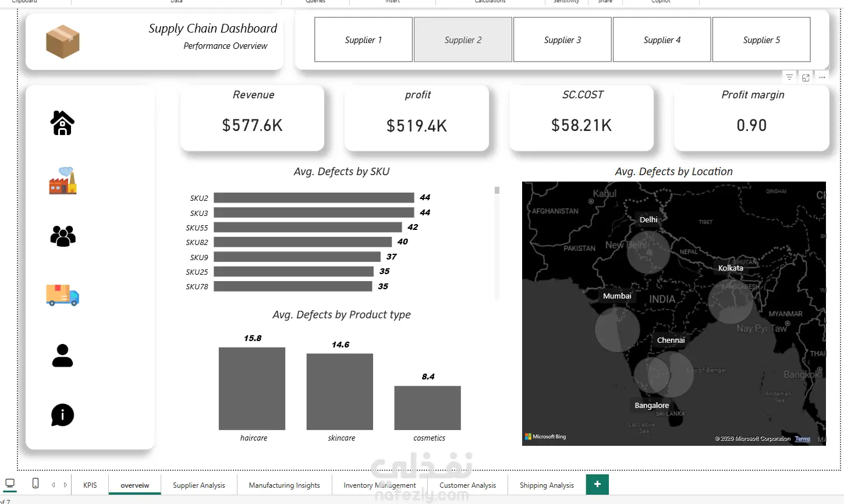Select the Supplier 1 slicer tile
The width and height of the screenshot is (844, 504).
tap(363, 40)
